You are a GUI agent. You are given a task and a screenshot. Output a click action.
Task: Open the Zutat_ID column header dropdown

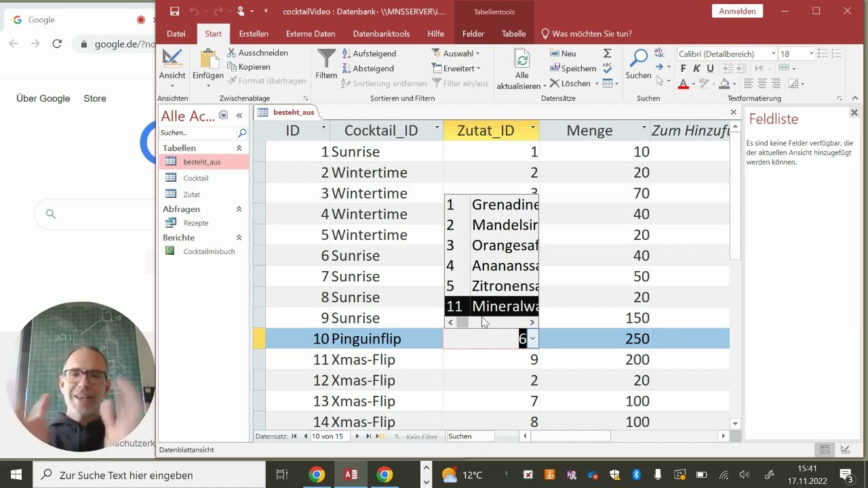[533, 129]
